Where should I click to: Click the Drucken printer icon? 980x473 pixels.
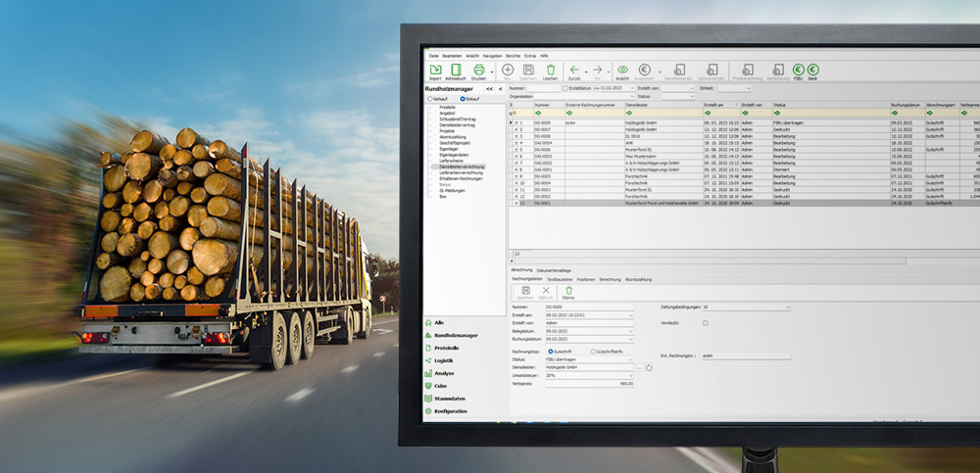point(479,71)
